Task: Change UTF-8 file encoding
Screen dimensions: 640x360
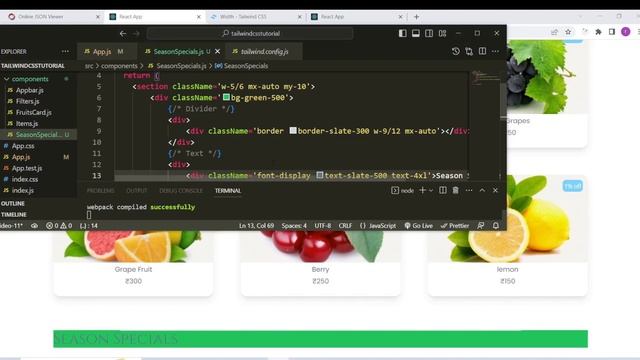Action: pos(322,225)
